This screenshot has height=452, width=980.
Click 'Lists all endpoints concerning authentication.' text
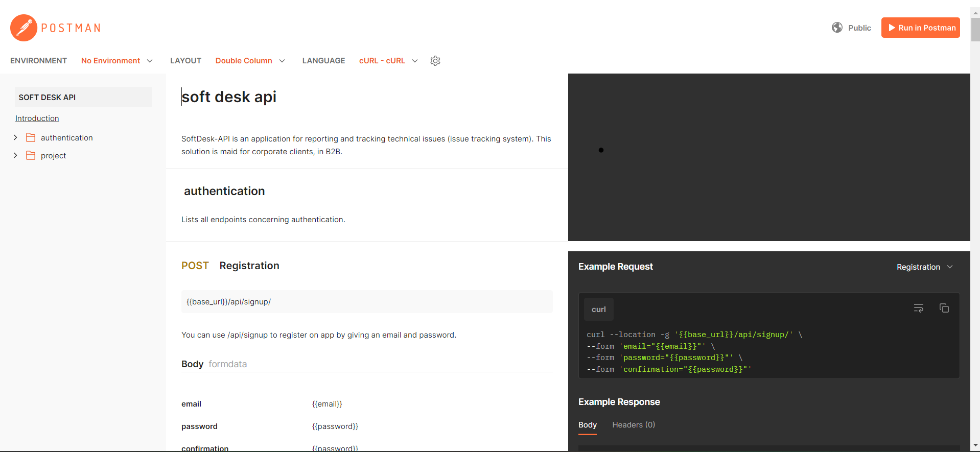tap(263, 220)
